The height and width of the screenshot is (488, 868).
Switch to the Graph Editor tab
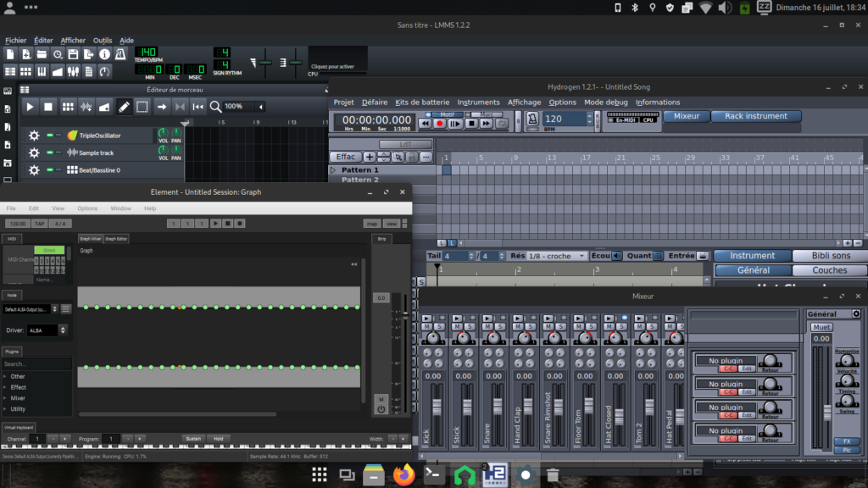point(116,239)
